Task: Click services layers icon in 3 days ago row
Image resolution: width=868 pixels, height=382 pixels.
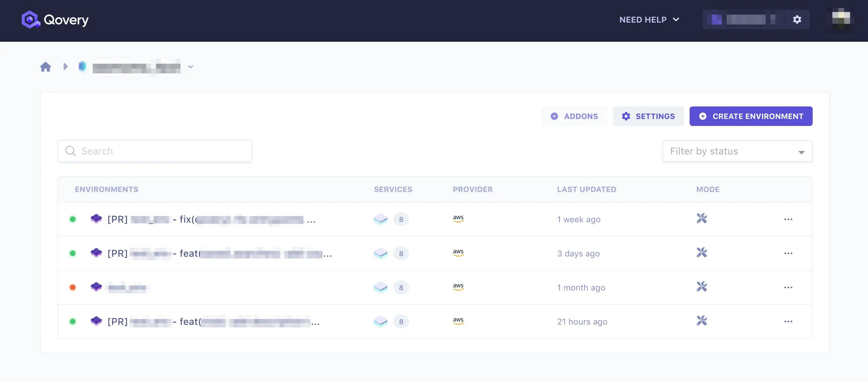Action: click(380, 253)
